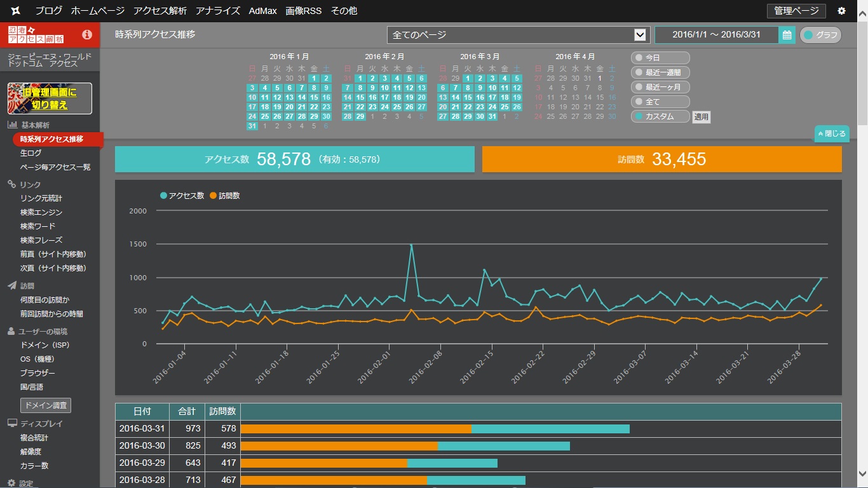Select the 最近一週間 range option

pos(660,72)
